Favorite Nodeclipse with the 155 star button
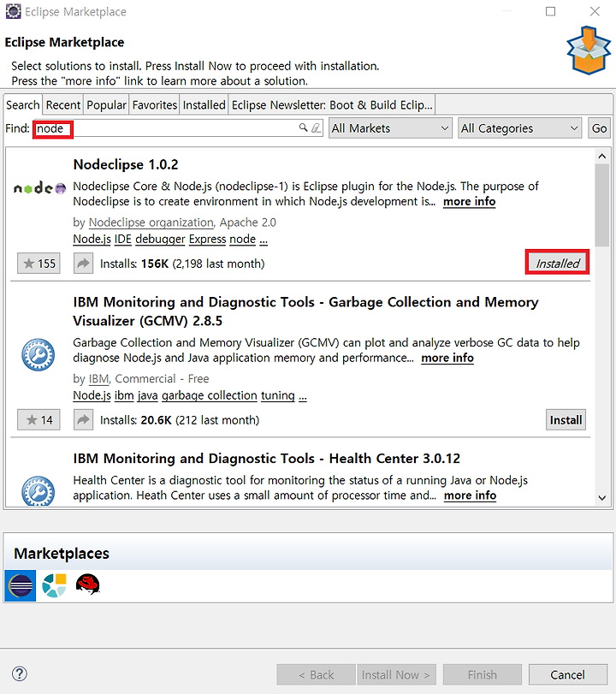This screenshot has width=616, height=694. click(39, 264)
